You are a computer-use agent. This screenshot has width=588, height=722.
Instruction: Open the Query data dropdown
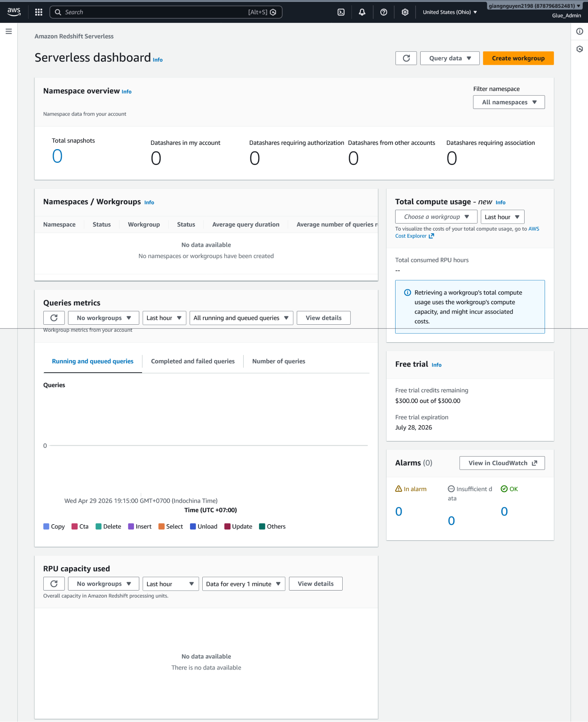pos(449,58)
